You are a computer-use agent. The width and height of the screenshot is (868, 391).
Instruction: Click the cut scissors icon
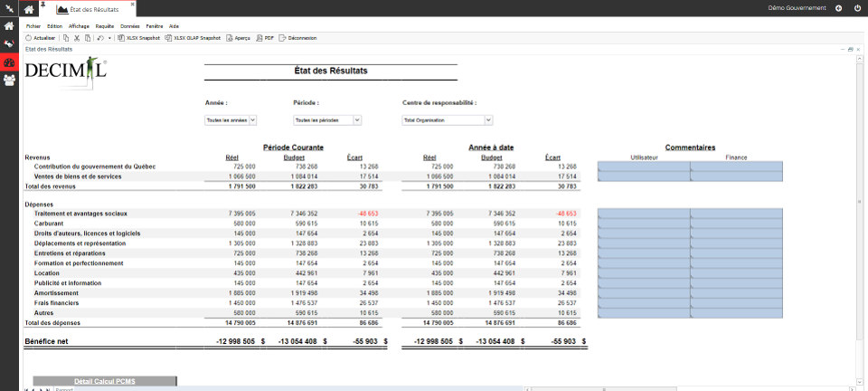point(77,38)
